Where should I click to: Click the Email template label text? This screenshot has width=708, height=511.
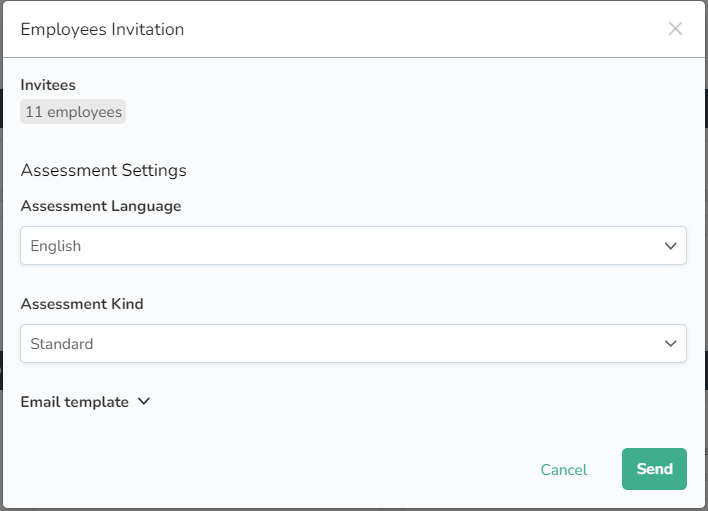click(x=75, y=402)
